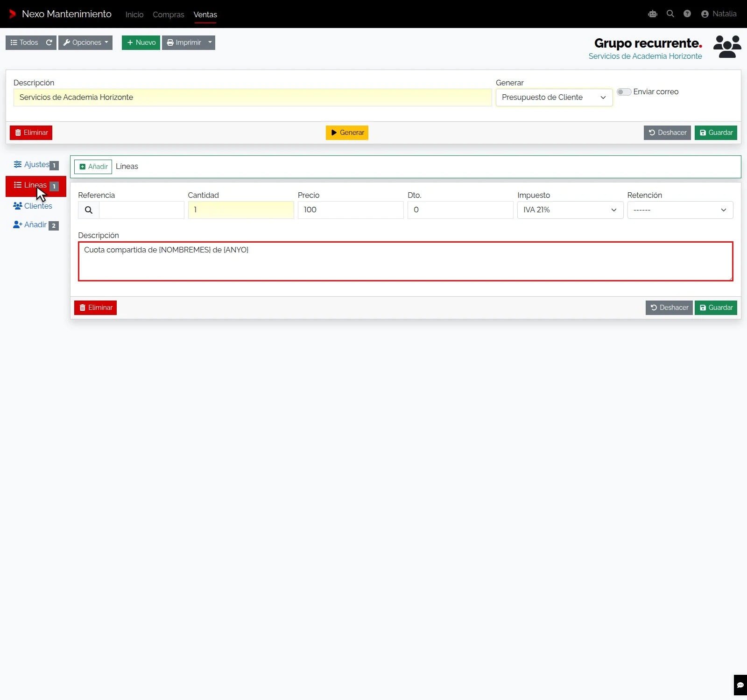This screenshot has height=700, width=747.
Task: Undo group changes with top Deshacer
Action: click(x=667, y=133)
